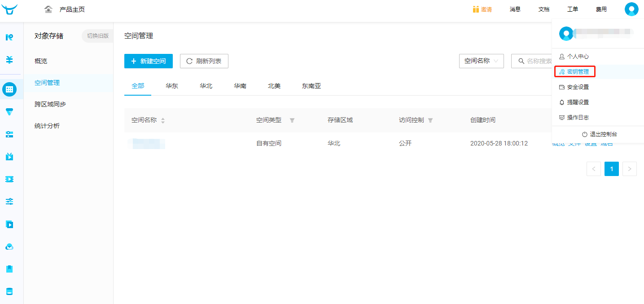Click the funnel icon in left sidebar
Image resolution: width=644 pixels, height=304 pixels.
click(9, 112)
